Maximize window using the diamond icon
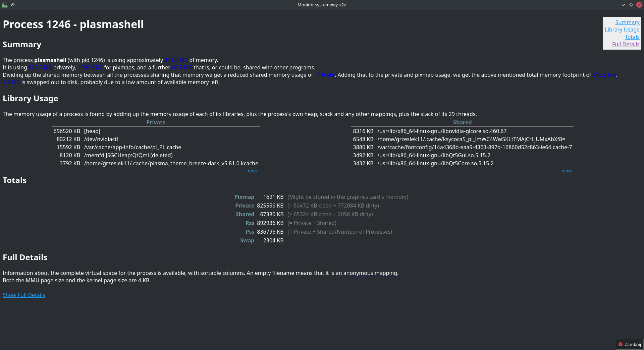The image size is (644, 350). (631, 5)
